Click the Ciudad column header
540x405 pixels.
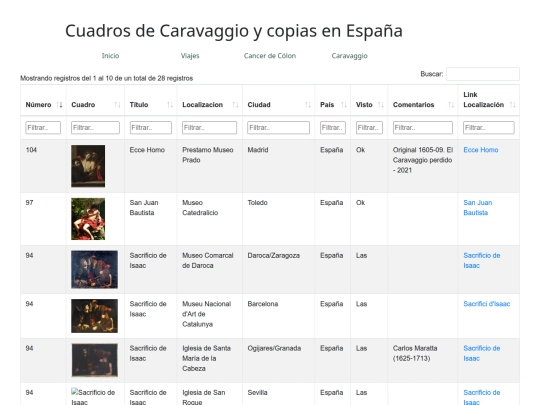click(278, 100)
